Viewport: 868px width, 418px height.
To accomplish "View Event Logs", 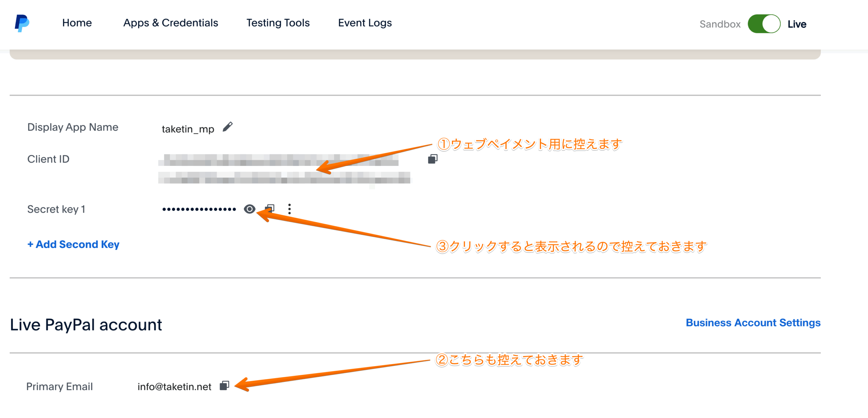I will coord(365,23).
